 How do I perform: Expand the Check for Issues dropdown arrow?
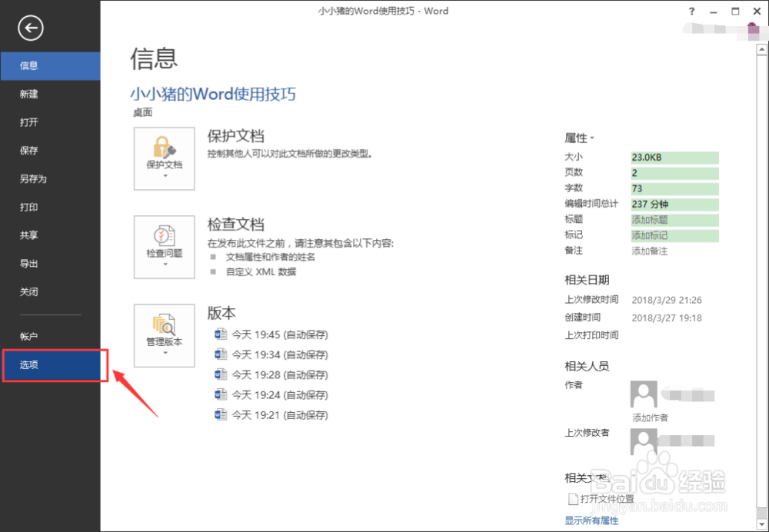click(x=164, y=265)
